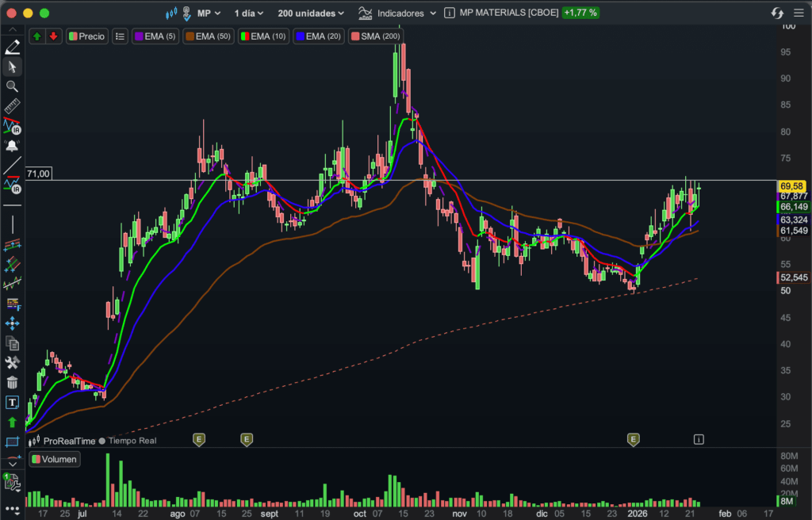The height and width of the screenshot is (520, 812).
Task: Click the trash can delete objects icon
Action: (12, 383)
